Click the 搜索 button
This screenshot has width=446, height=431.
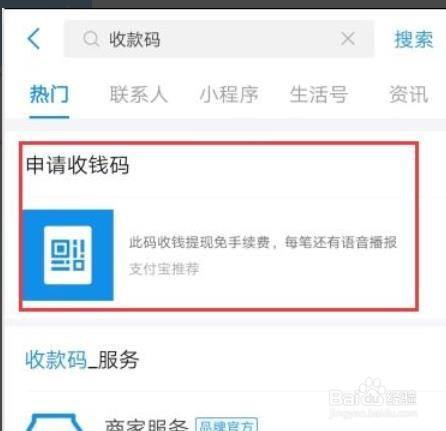(414, 39)
